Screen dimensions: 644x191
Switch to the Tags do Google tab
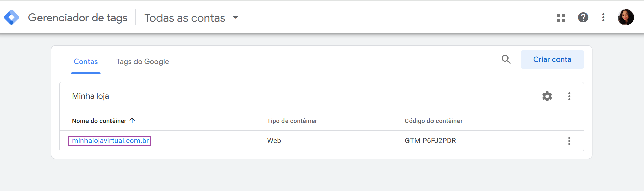click(143, 62)
